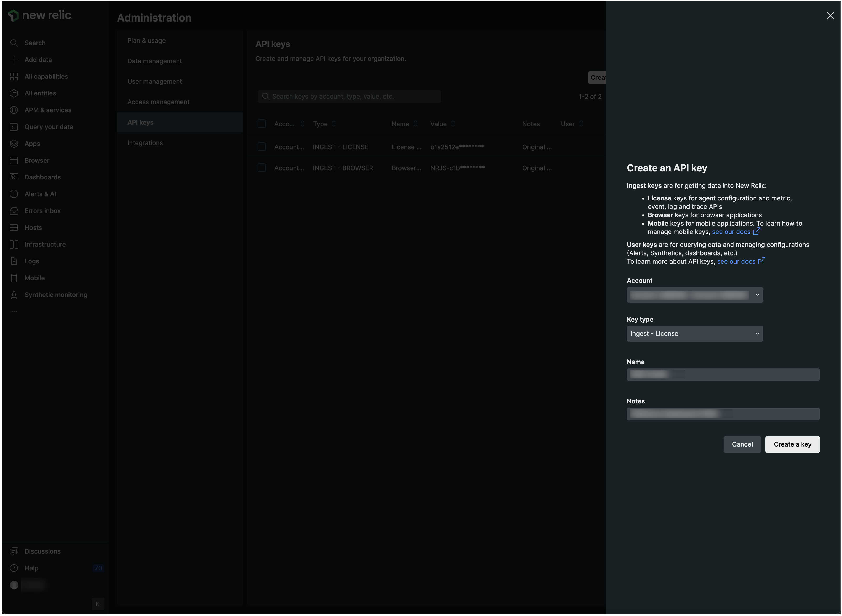Click the partially hidden Create key button
Viewport: 842px width, 616px height.
point(597,78)
